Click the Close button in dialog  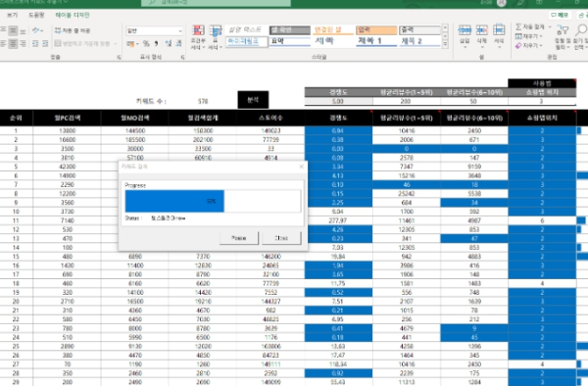pyautogui.click(x=281, y=238)
